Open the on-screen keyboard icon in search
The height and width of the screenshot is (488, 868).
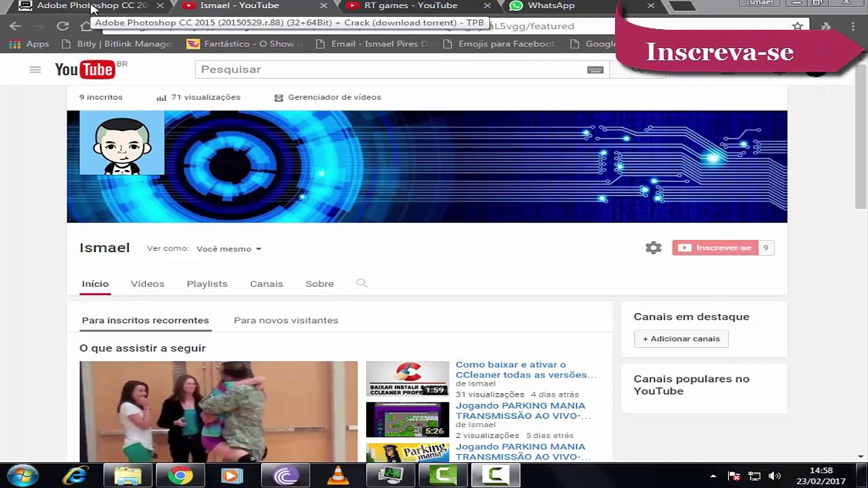[x=595, y=70]
